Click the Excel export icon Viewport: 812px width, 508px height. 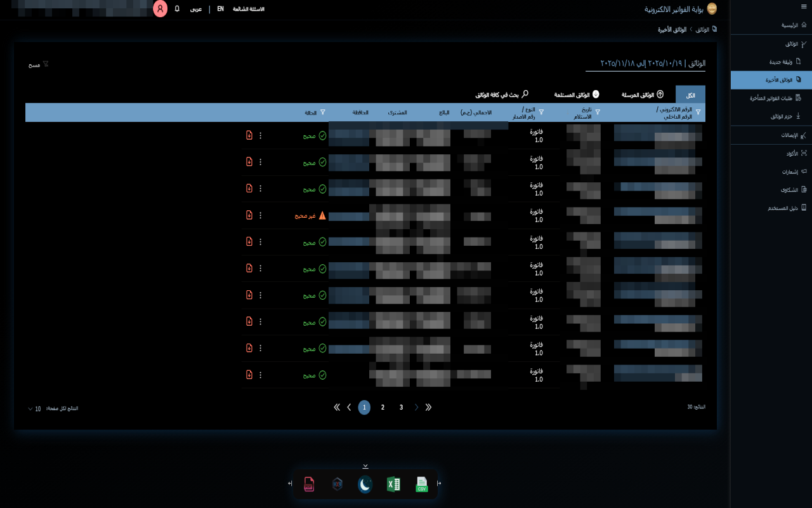coord(393,485)
